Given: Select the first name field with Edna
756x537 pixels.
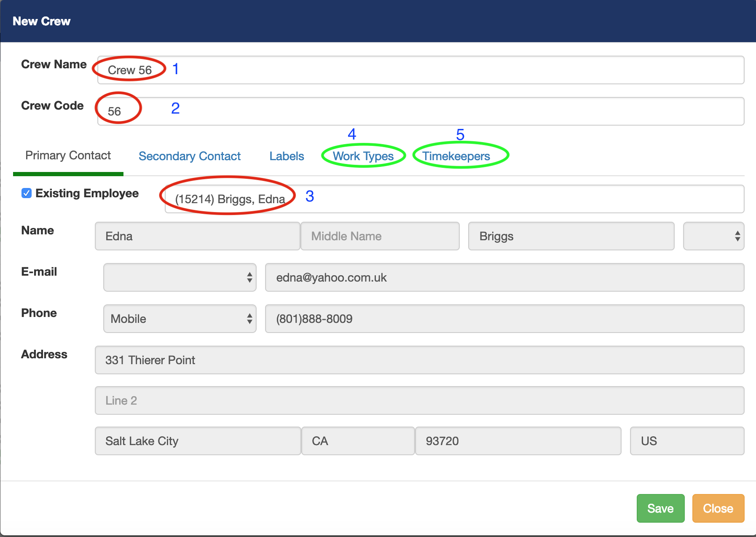Looking at the screenshot, I should (197, 236).
